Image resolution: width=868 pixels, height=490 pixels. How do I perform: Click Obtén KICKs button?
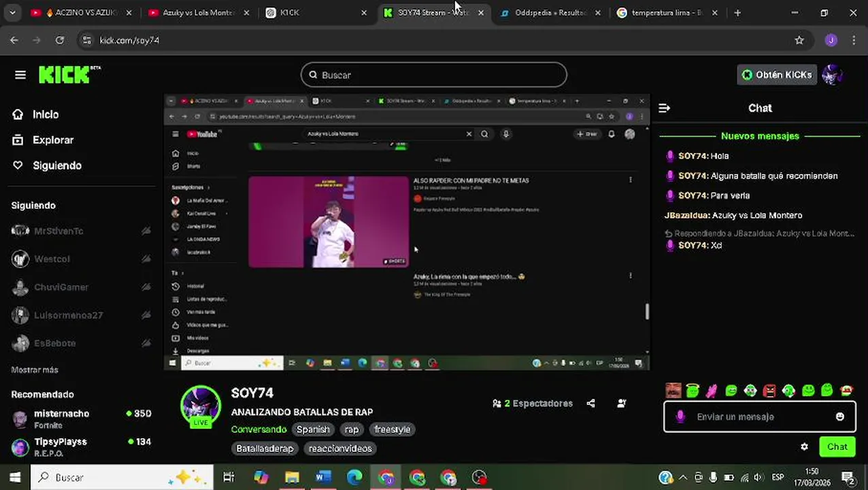click(777, 75)
